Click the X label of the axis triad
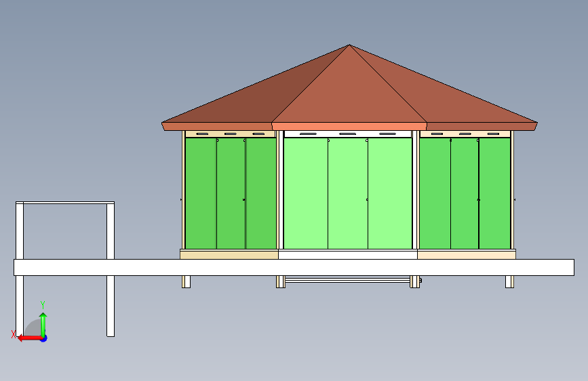Screen dimensions: 588x381 (14, 334)
